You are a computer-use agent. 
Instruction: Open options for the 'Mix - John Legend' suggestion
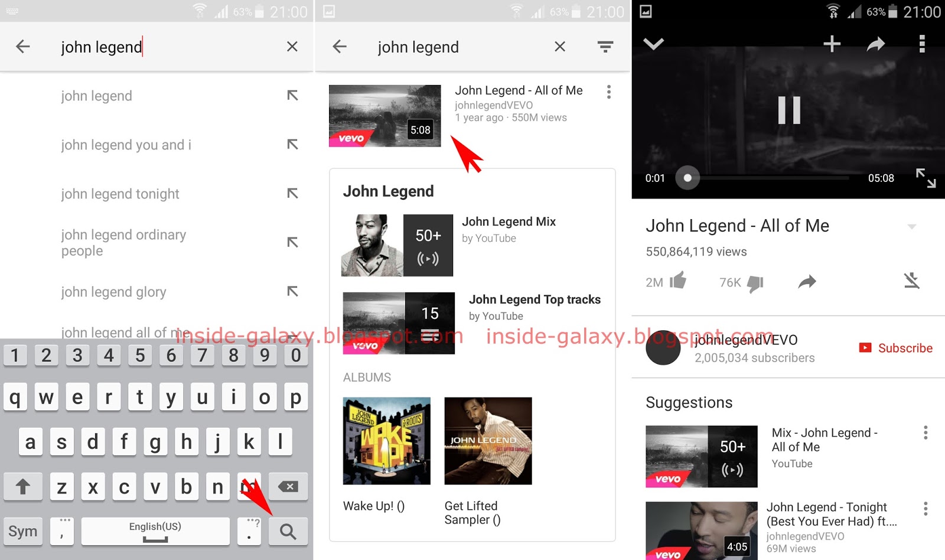tap(926, 432)
